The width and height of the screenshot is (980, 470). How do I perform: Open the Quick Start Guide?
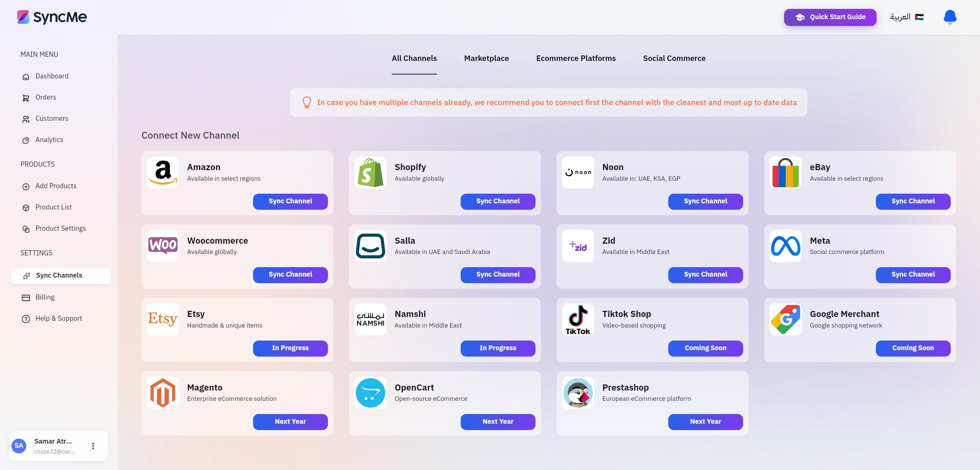pyautogui.click(x=830, y=17)
